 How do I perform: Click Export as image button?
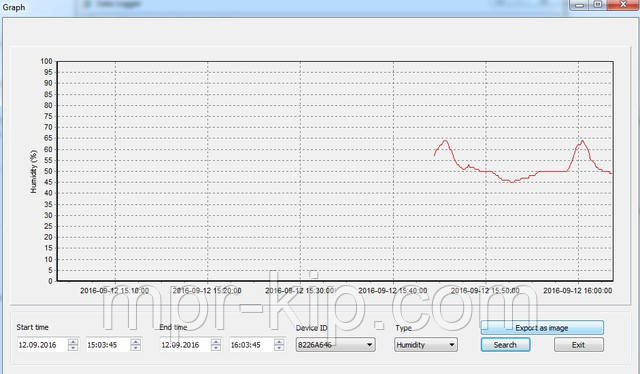pos(542,328)
